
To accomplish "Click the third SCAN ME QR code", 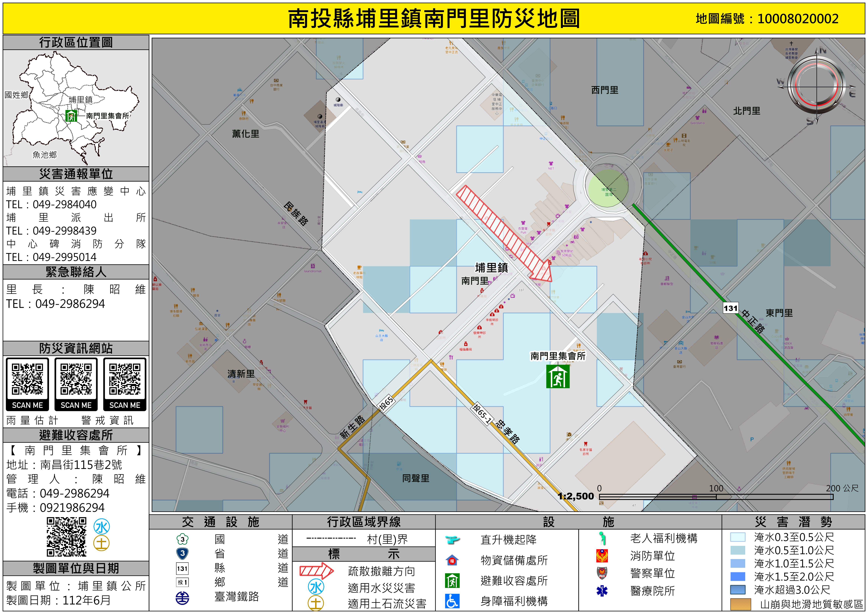I will (125, 380).
